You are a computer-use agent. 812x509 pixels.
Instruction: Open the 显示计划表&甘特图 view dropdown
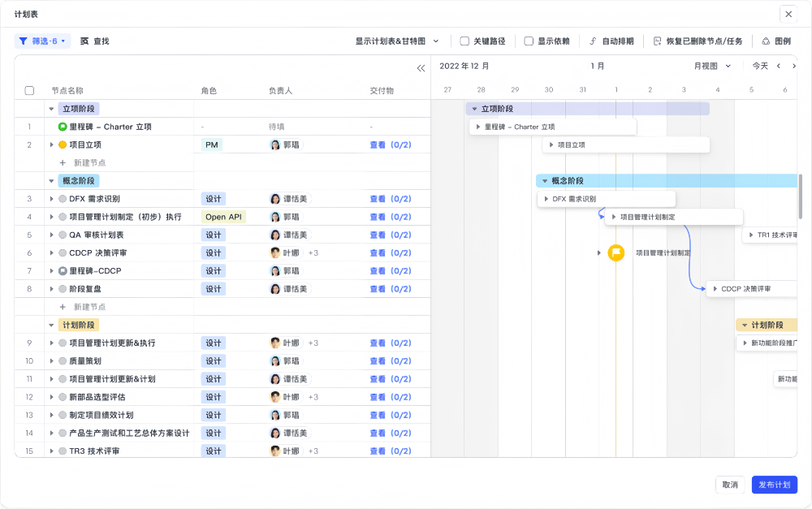point(397,41)
